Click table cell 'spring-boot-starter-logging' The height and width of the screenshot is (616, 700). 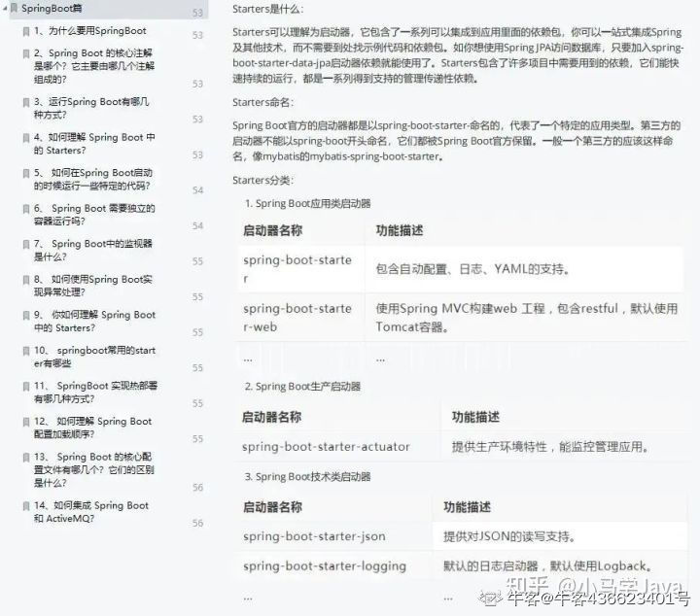click(x=325, y=566)
